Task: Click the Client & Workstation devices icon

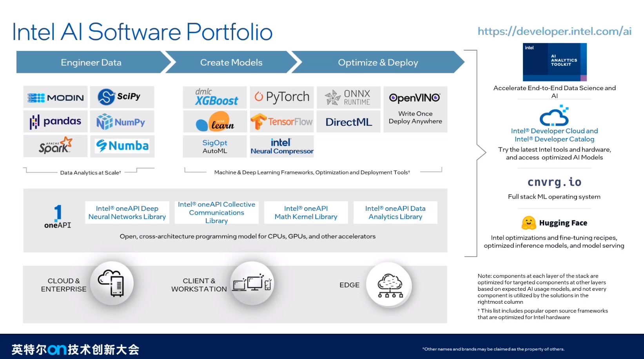Action: point(252,283)
